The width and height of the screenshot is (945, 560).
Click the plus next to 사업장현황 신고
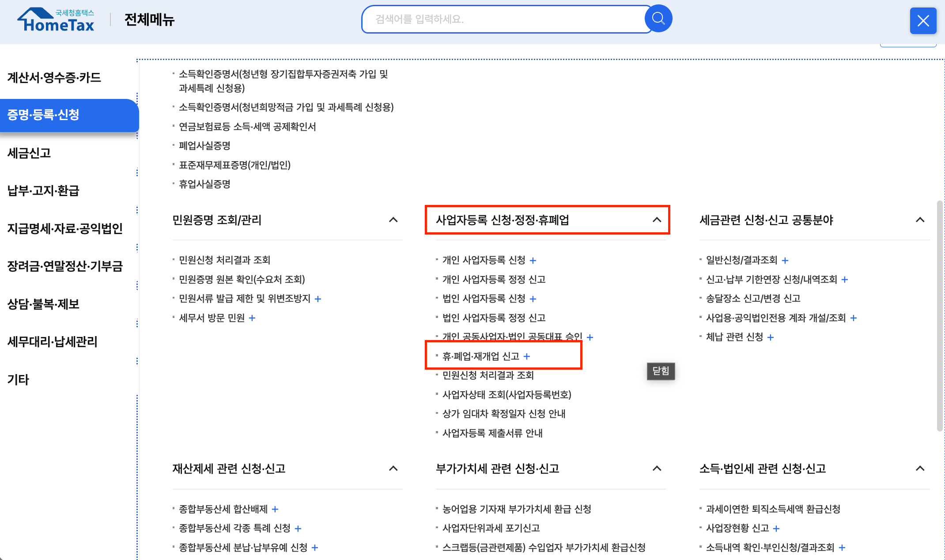coord(776,528)
